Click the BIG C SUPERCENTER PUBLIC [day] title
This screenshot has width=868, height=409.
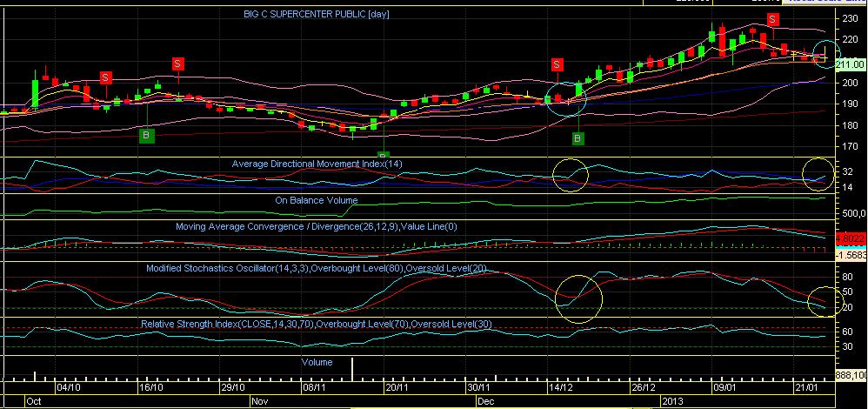[x=317, y=14]
